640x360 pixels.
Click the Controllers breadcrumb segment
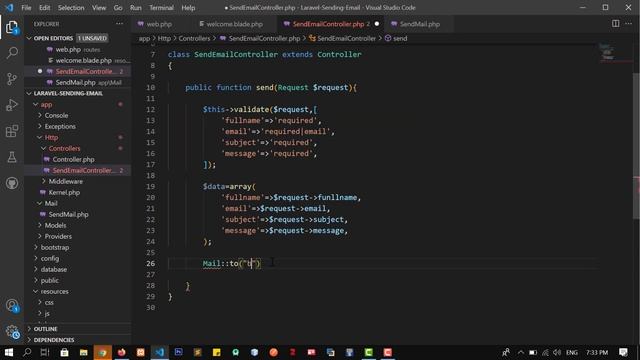[194, 38]
